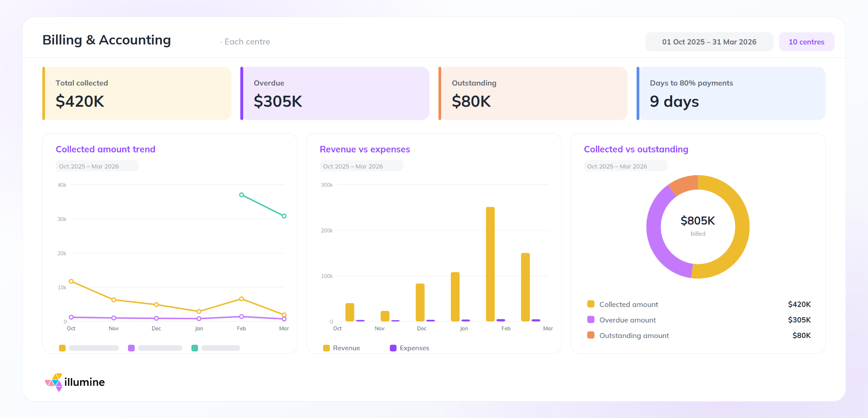The width and height of the screenshot is (868, 418).
Task: Select the Total collected $420K card
Action: tap(137, 93)
